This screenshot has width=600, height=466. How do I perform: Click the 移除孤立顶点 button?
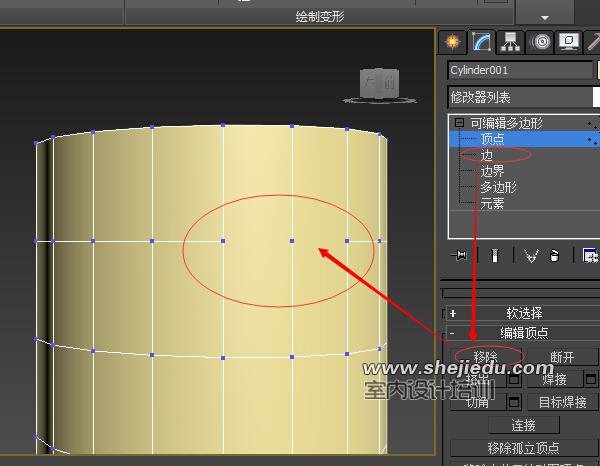(x=523, y=447)
